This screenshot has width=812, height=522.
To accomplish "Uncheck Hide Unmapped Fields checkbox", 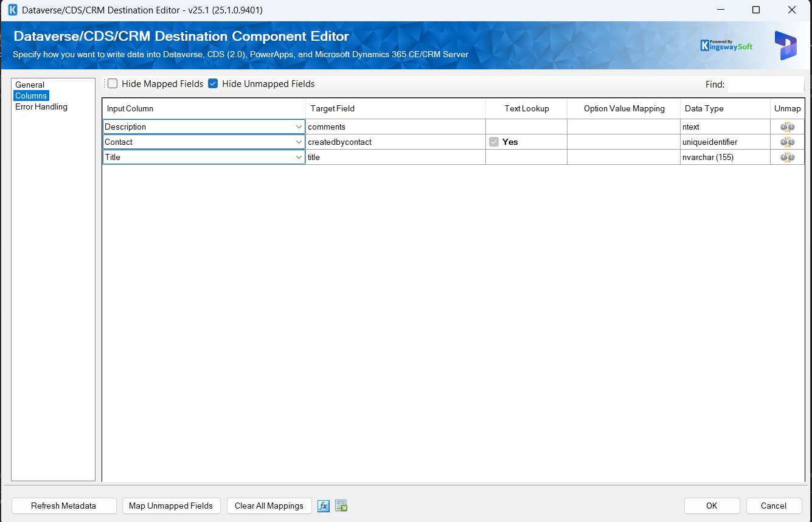I will tap(213, 84).
